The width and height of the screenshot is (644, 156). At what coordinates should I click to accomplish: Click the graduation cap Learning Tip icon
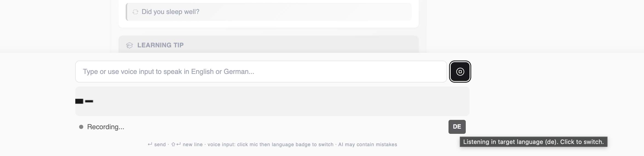click(x=129, y=45)
